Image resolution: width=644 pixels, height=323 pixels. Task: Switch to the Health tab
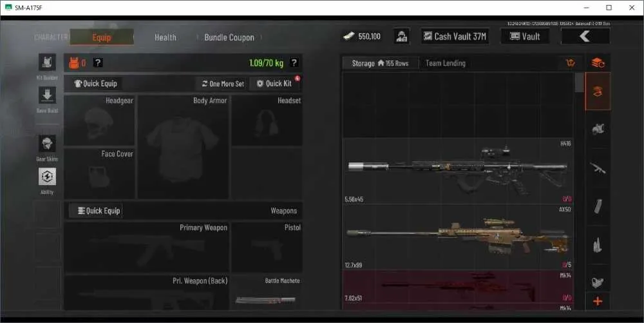(165, 37)
